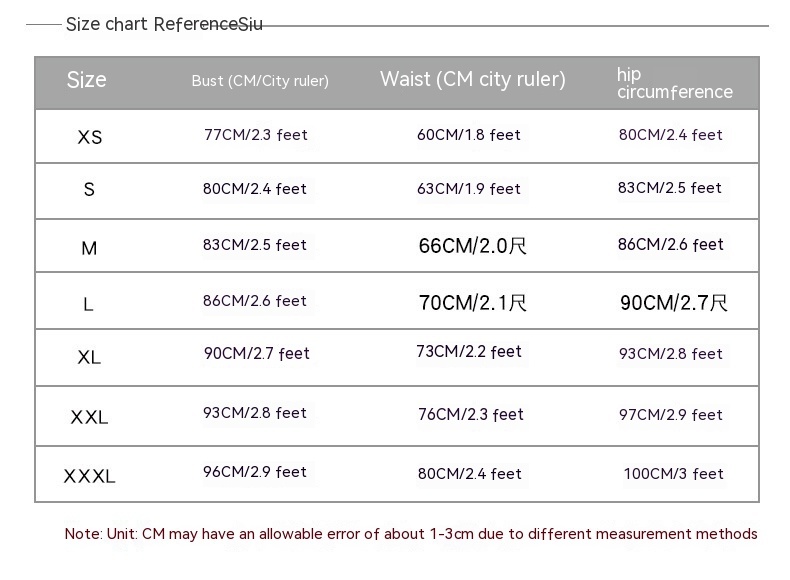790x580 pixels.
Task: Select the Size column header
Action: tap(86, 80)
